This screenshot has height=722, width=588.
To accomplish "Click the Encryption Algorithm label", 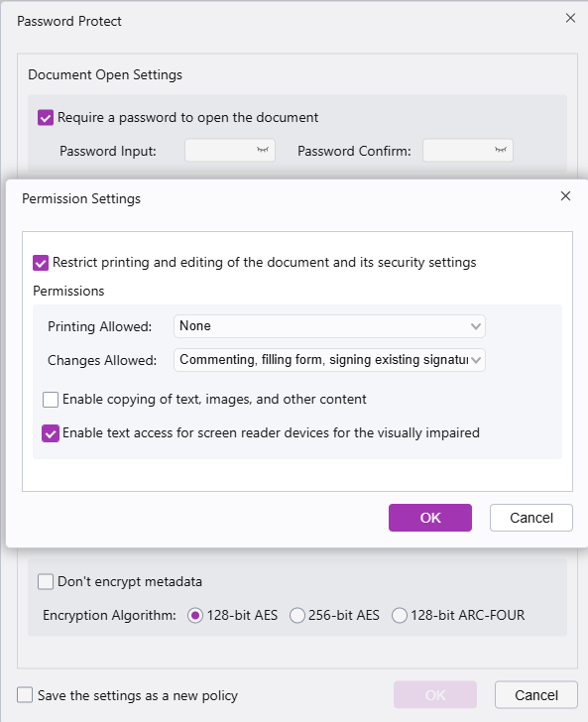I will 110,616.
